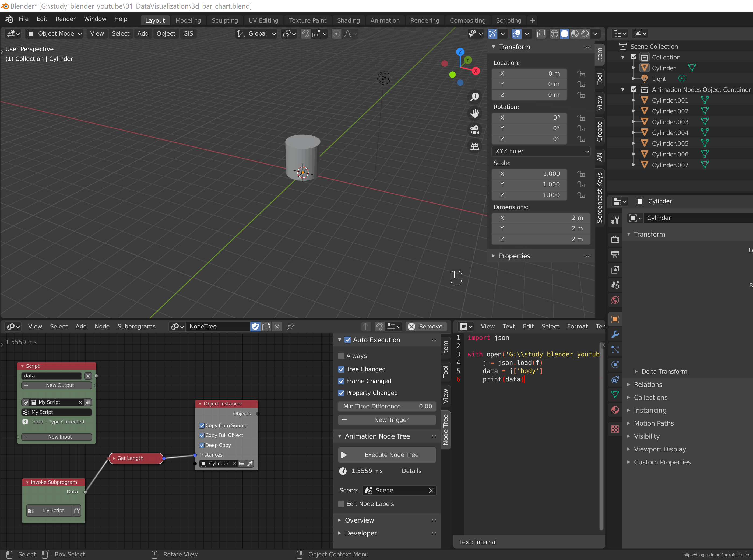Uncheck Frame Changed trigger
This screenshot has width=753, height=560.
tap(341, 381)
